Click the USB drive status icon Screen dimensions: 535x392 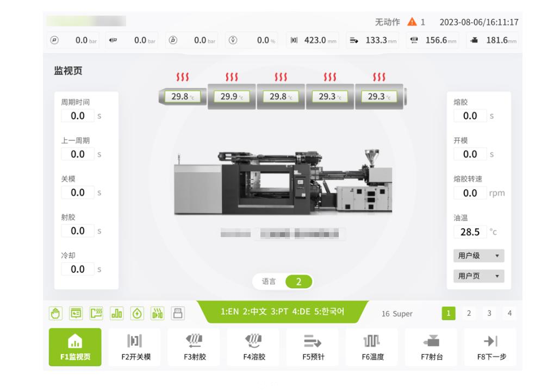coord(178,313)
